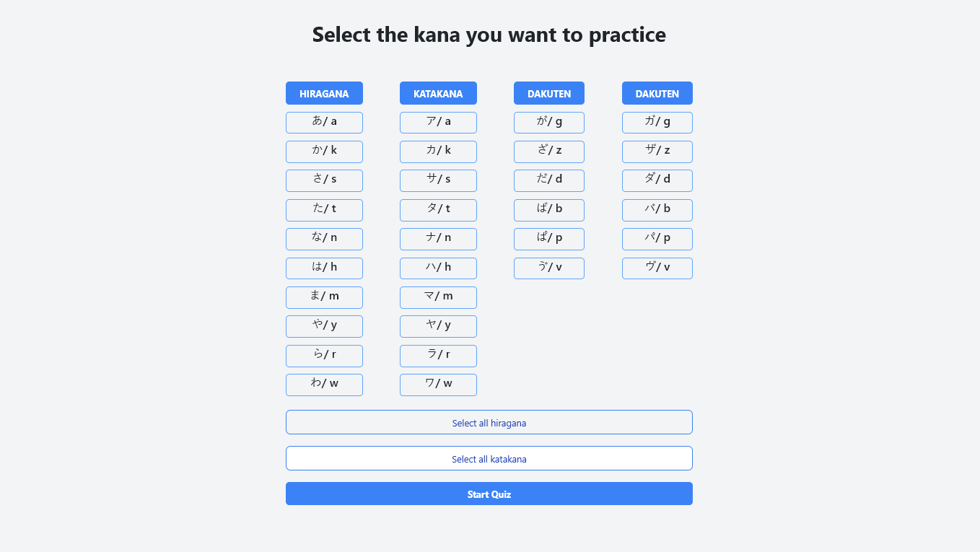This screenshot has height=552, width=980.
Task: Toggle the ア/a katakana row
Action: click(x=438, y=122)
